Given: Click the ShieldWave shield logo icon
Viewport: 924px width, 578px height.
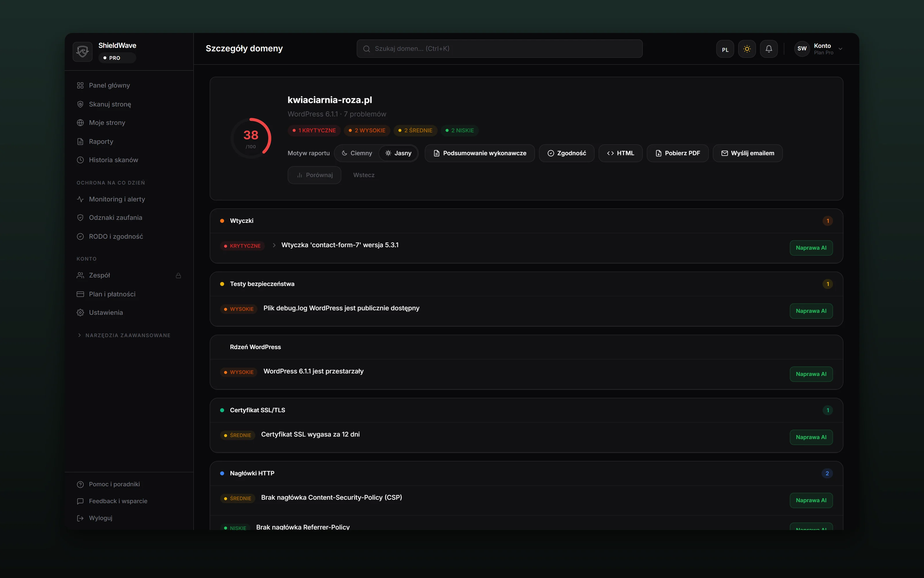Looking at the screenshot, I should click(x=83, y=51).
